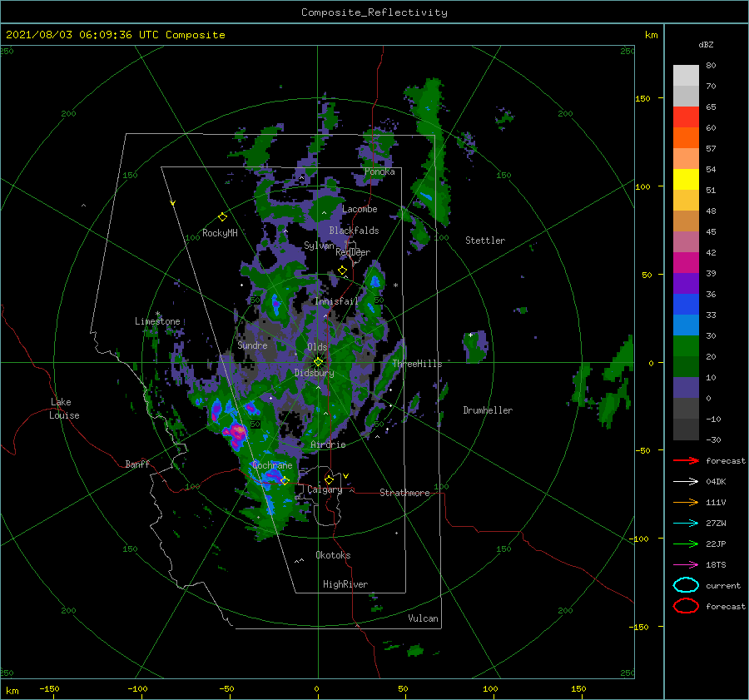The height and width of the screenshot is (700, 749).
Task: Click the red forecast arrow in legend
Action: point(686,460)
